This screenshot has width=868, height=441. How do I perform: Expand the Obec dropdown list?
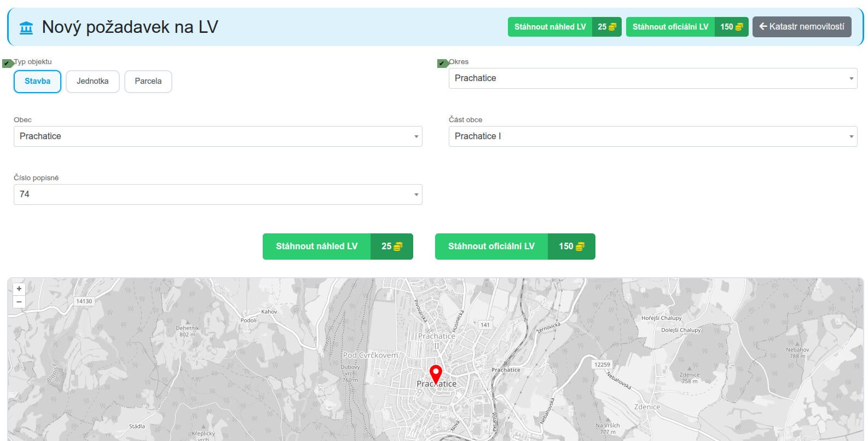pyautogui.click(x=218, y=136)
